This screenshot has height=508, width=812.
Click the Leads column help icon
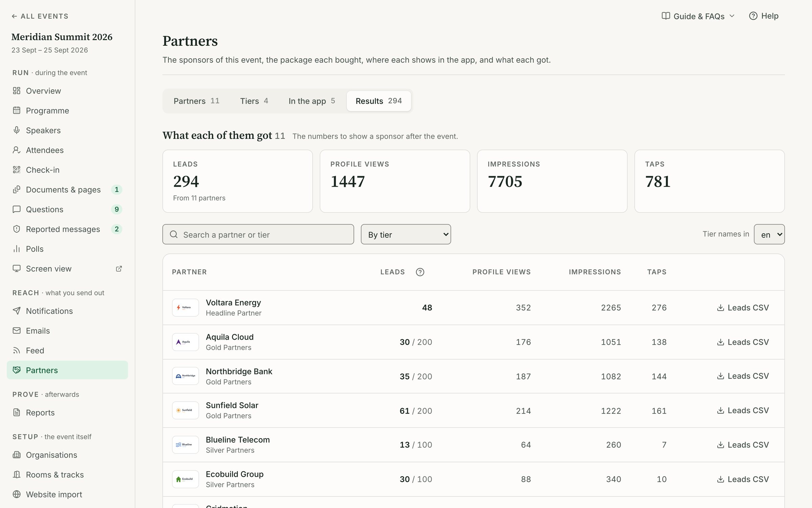[x=420, y=272]
